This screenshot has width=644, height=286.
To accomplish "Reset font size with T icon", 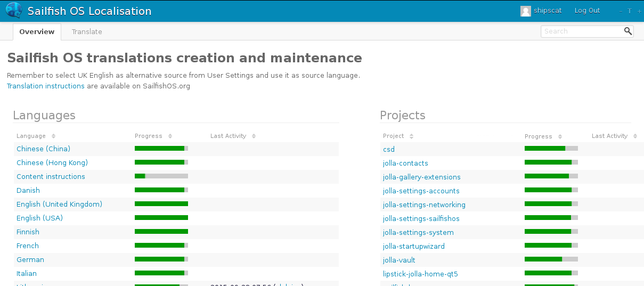I will coord(630,11).
